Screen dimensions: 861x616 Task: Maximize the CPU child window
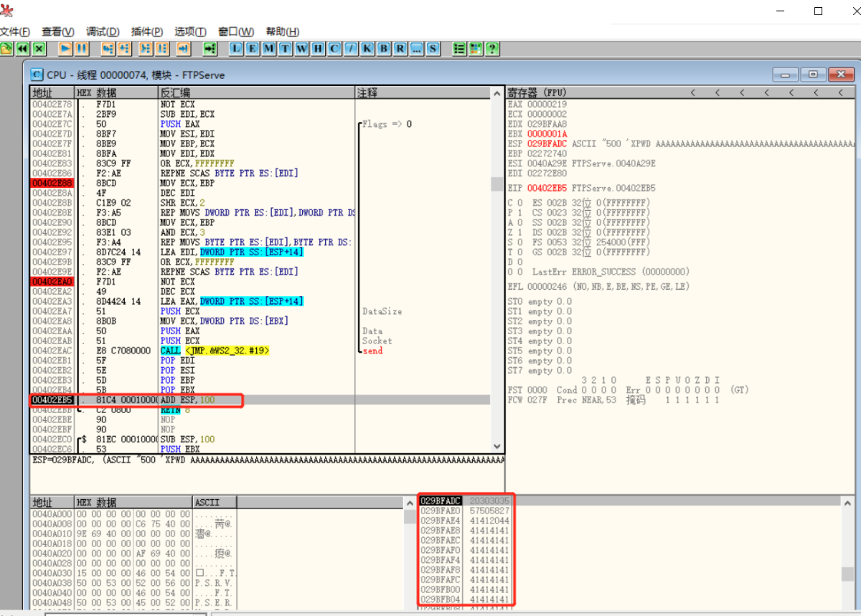point(813,75)
